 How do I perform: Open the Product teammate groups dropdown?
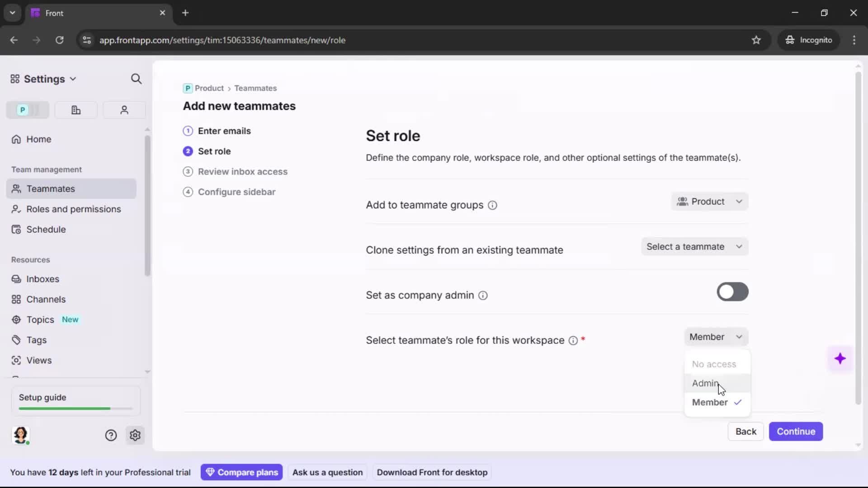point(709,202)
